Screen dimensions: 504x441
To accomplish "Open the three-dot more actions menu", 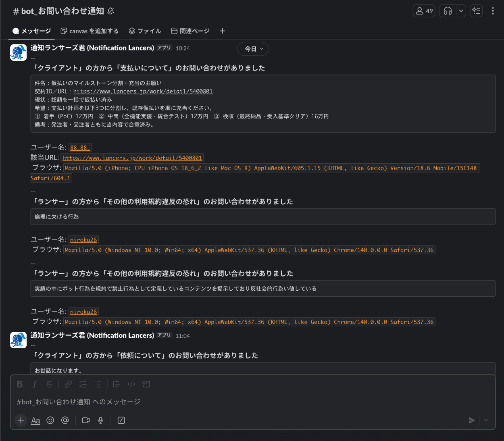I will coord(493,11).
